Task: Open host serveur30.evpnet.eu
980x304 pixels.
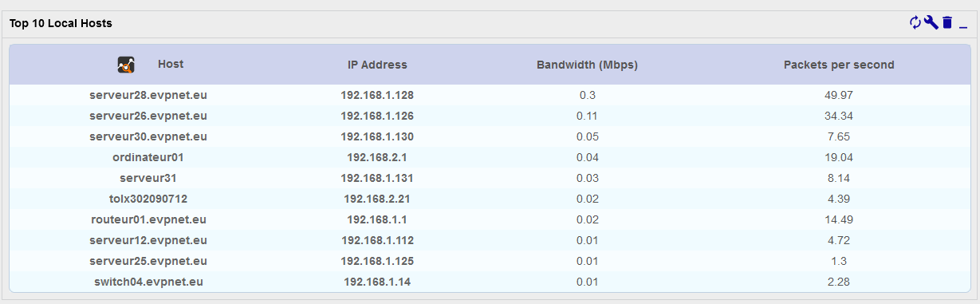Action: [x=148, y=136]
